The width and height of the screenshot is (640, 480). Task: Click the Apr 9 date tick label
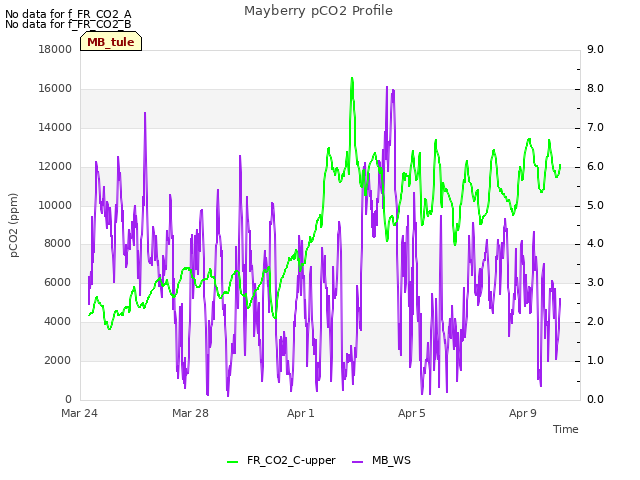[522, 413]
